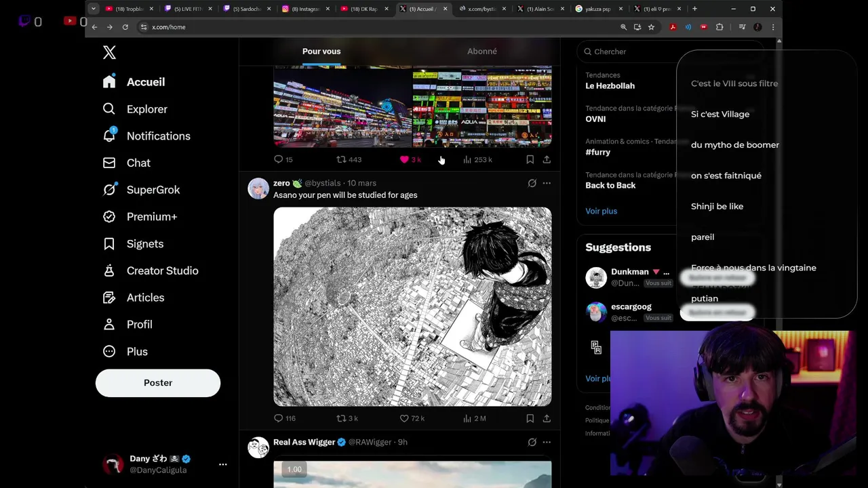Open Real Ass Wigger profile name
868x488 pixels.
[x=304, y=442]
